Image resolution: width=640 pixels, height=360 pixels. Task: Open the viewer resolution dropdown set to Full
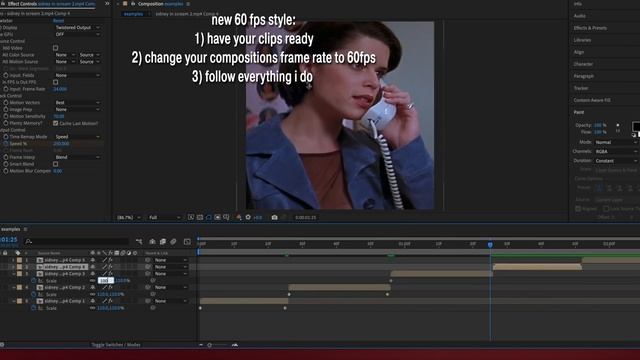coord(164,218)
